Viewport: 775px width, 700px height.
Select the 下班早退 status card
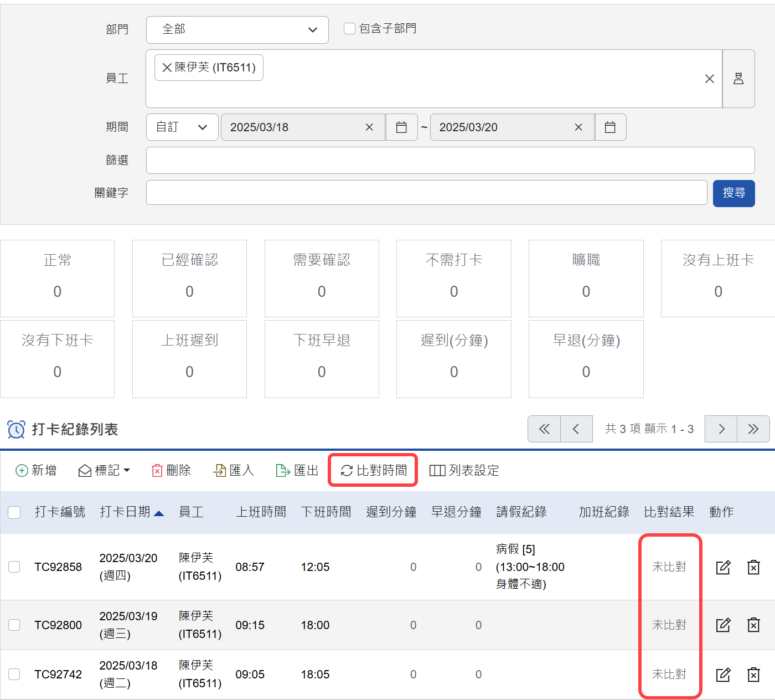pos(322,359)
